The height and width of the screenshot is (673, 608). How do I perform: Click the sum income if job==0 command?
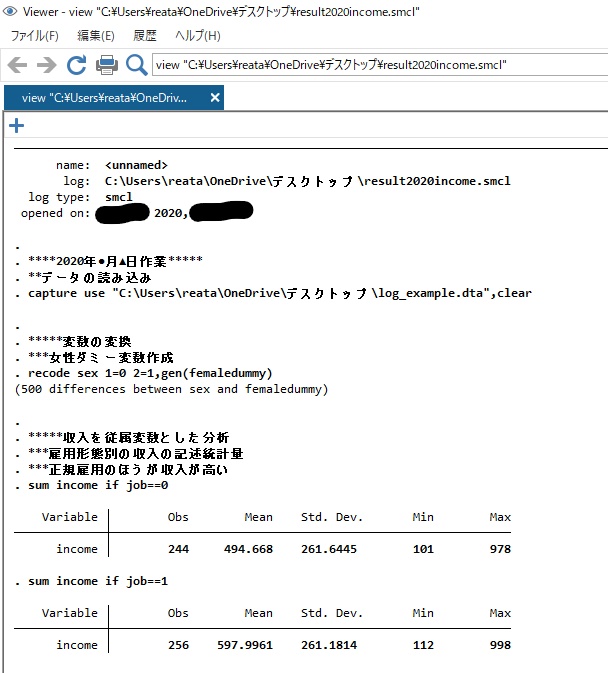(x=98, y=485)
